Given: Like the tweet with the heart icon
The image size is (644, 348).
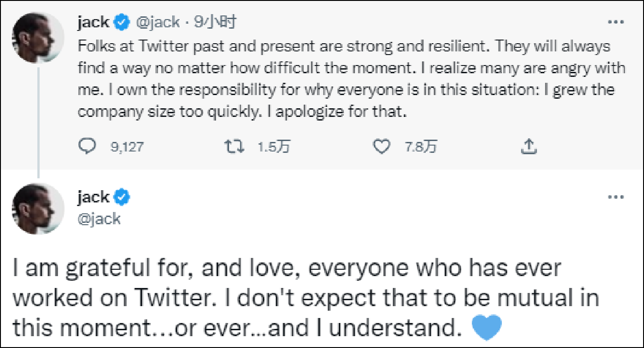Looking at the screenshot, I should [382, 146].
